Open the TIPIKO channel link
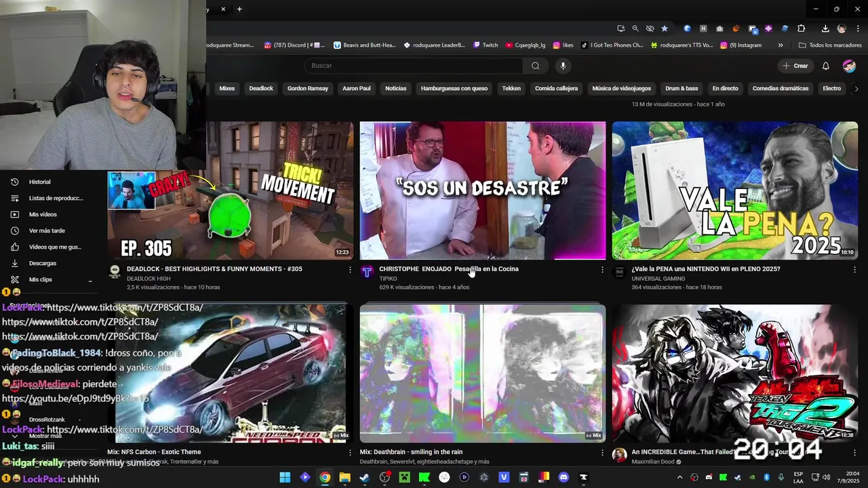Viewport: 868px width, 488px height. (x=388, y=279)
